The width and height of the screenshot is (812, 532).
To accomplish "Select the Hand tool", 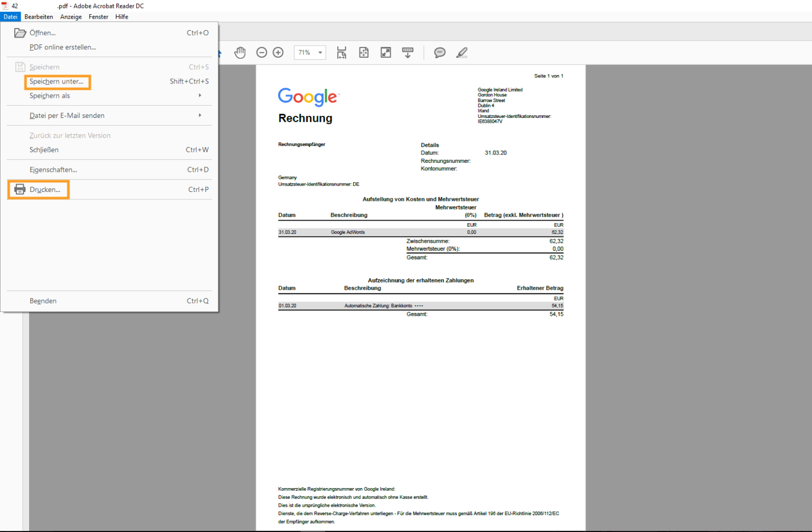I will pyautogui.click(x=240, y=52).
